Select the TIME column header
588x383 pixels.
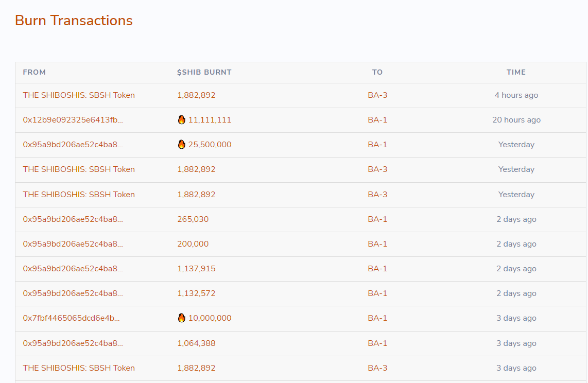tap(516, 73)
